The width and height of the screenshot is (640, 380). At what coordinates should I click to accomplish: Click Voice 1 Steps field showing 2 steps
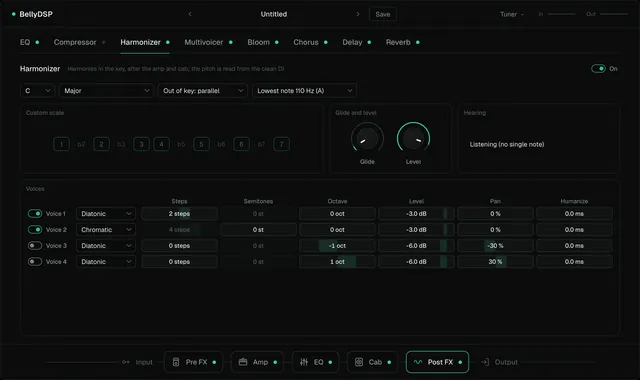tap(179, 213)
